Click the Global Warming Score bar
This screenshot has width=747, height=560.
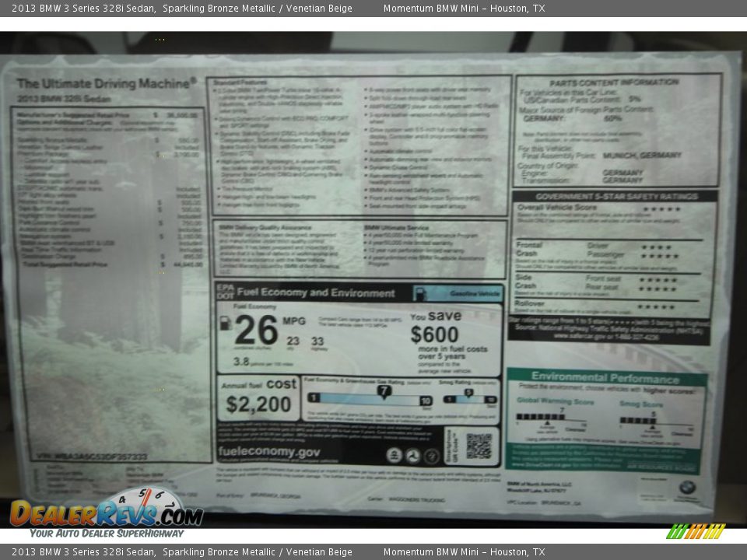pyautogui.click(x=540, y=418)
